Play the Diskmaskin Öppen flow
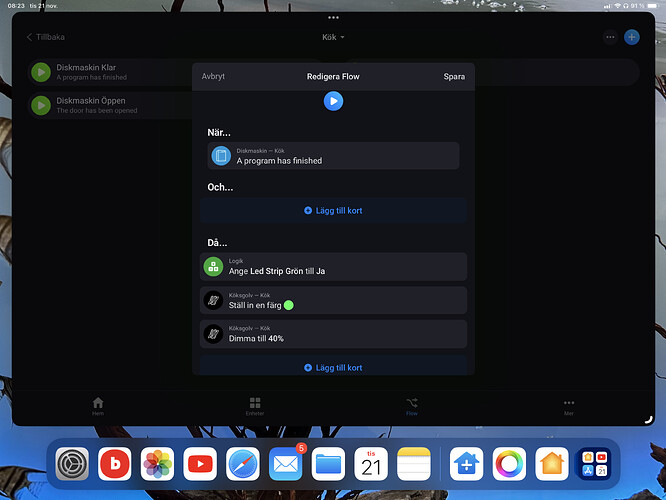Screen dimensions: 666x500 pyautogui.click(x=41, y=105)
